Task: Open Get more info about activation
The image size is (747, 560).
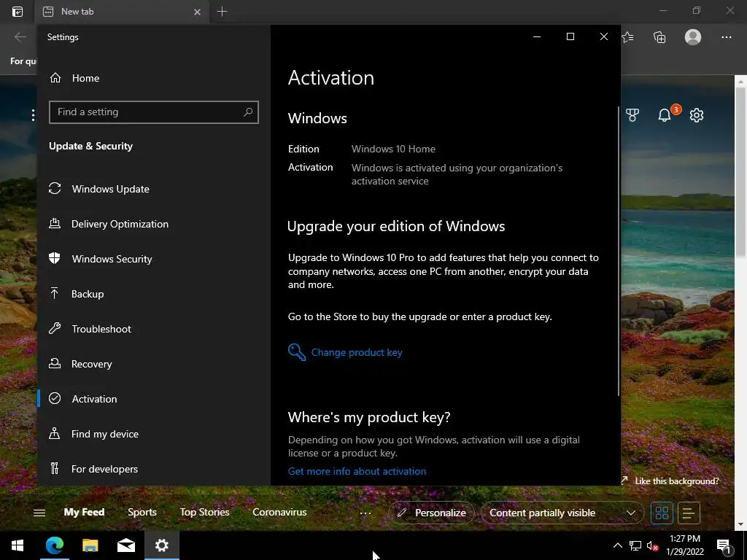Action: click(x=357, y=472)
